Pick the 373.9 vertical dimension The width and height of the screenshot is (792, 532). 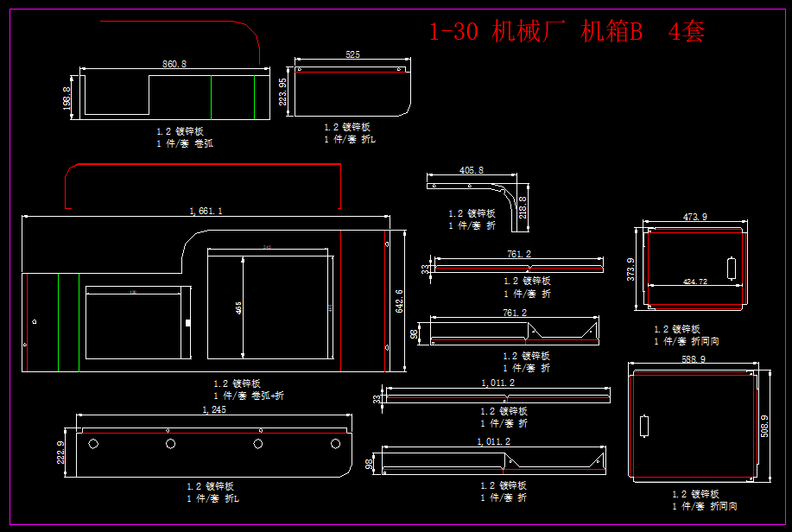pyautogui.click(x=630, y=269)
